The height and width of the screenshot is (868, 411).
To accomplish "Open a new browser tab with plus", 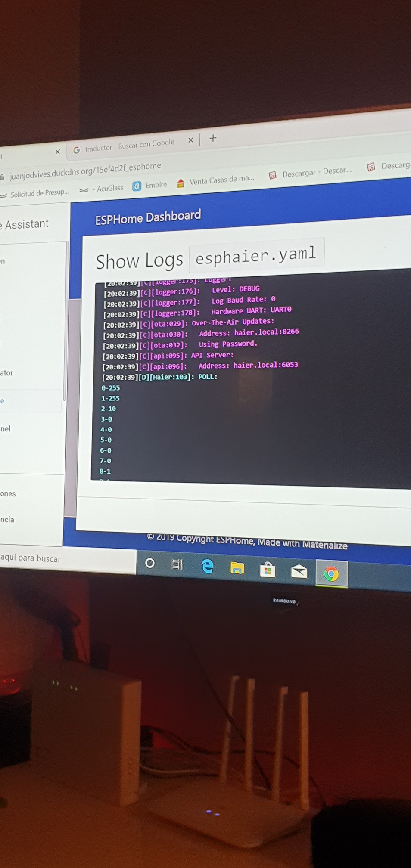I will coord(213,138).
